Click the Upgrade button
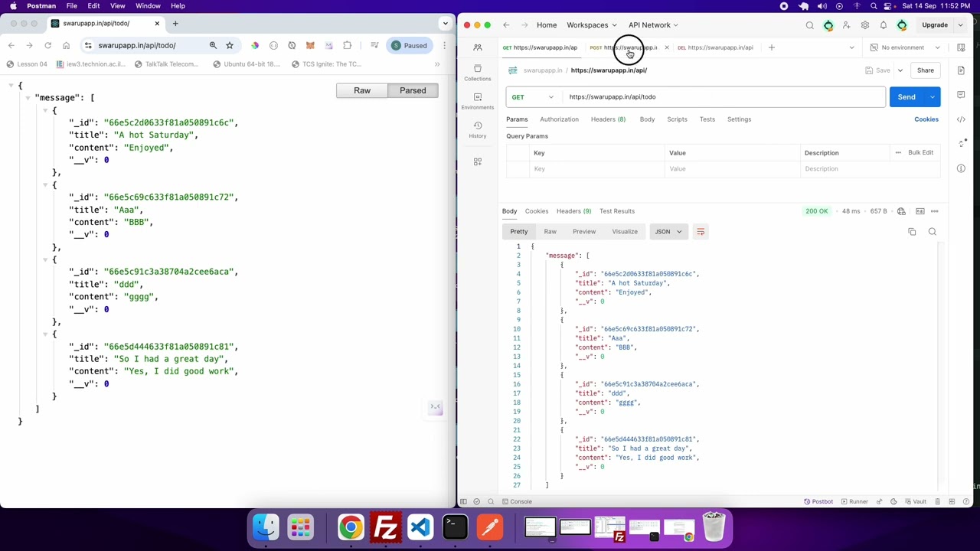Screen dimensions: 980x551 pos(935,25)
